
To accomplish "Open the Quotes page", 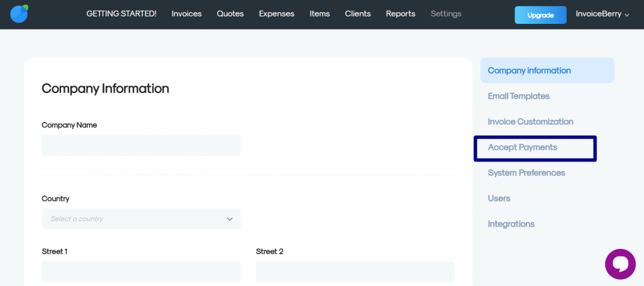I will click(230, 14).
